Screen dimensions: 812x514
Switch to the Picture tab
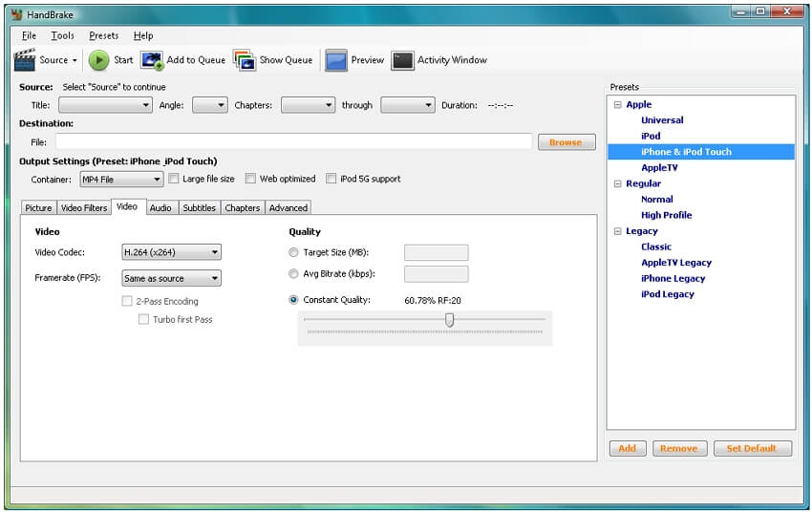[39, 207]
